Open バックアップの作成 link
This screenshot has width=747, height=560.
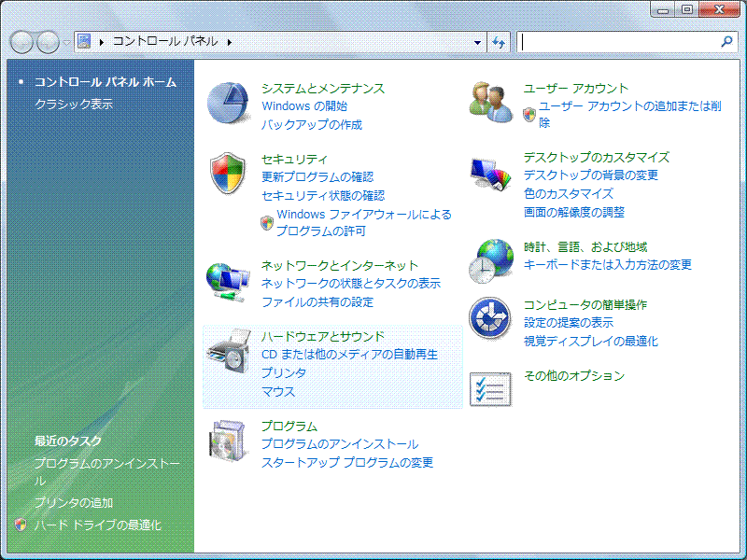pos(312,124)
